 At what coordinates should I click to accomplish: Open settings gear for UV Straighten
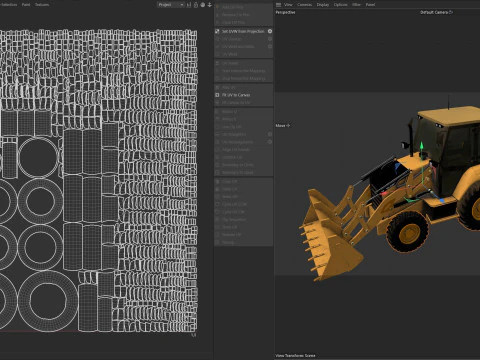click(270, 134)
